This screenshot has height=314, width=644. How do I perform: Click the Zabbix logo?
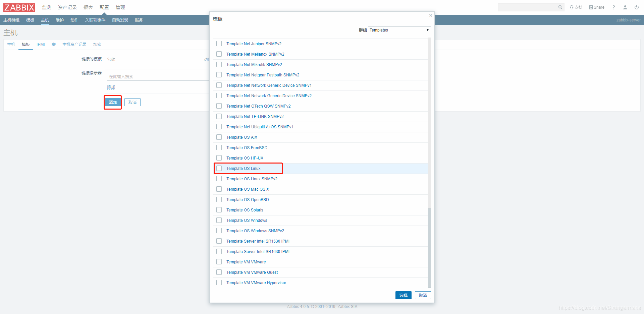coord(19,7)
